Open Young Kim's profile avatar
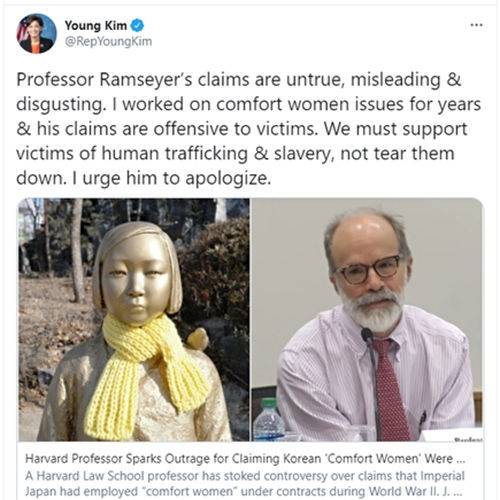500x500 pixels. 36,34
